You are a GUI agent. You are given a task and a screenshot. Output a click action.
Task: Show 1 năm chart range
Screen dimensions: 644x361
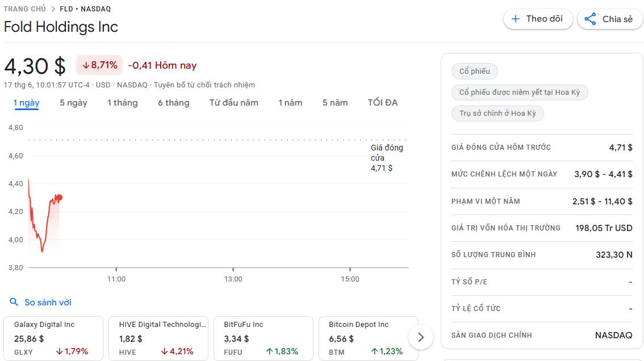[290, 103]
